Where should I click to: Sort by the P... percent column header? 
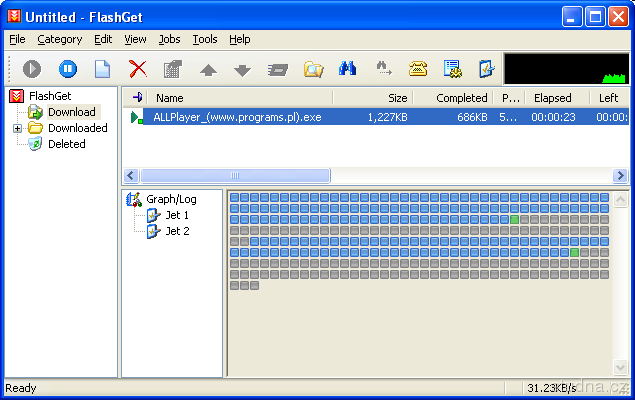(509, 98)
